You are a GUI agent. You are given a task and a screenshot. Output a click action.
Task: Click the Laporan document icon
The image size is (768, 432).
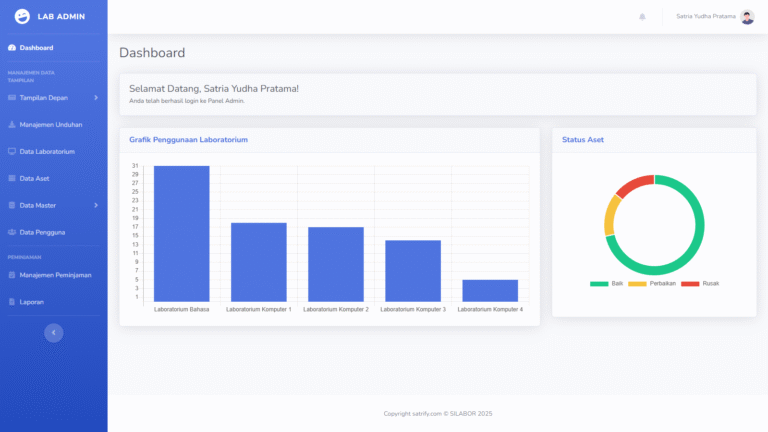coord(12,302)
